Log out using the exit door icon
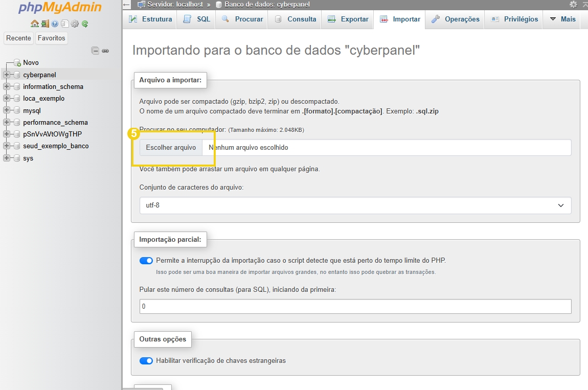The image size is (588, 390). click(x=44, y=24)
